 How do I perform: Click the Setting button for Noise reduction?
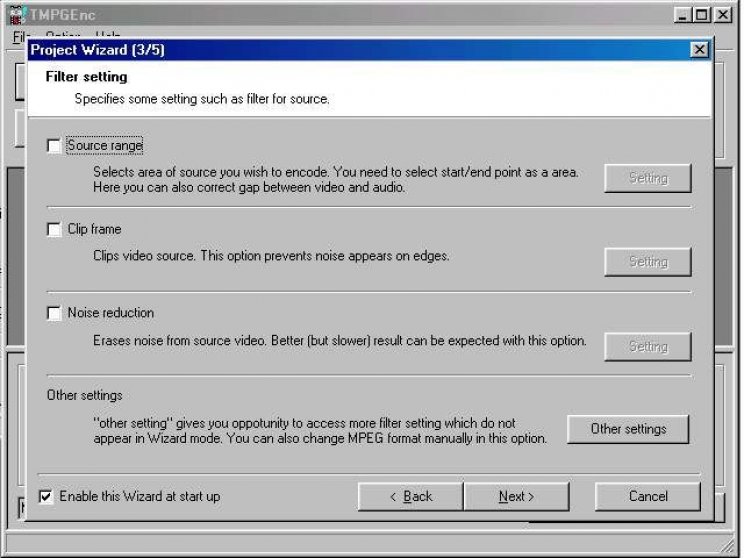click(648, 346)
